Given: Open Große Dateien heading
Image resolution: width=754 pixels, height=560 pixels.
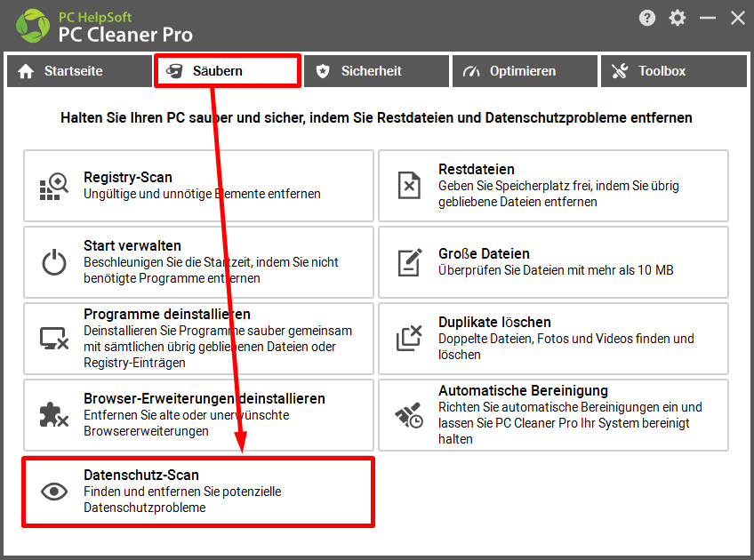Looking at the screenshot, I should point(484,254).
